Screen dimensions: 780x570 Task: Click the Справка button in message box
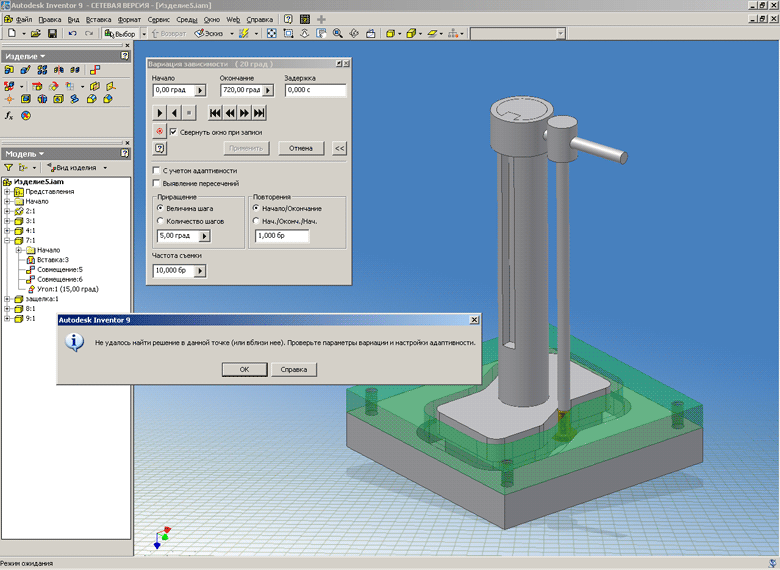click(293, 370)
